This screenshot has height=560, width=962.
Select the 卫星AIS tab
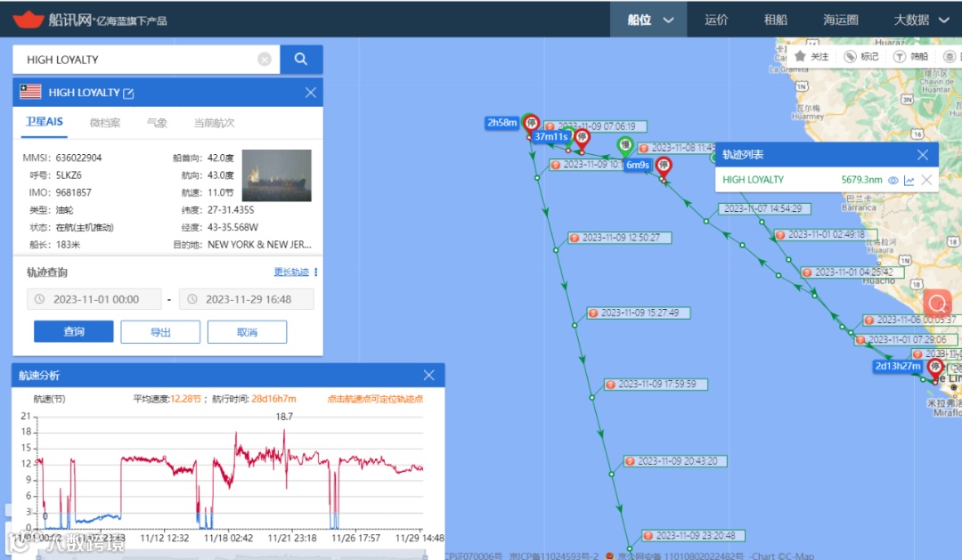[x=45, y=122]
